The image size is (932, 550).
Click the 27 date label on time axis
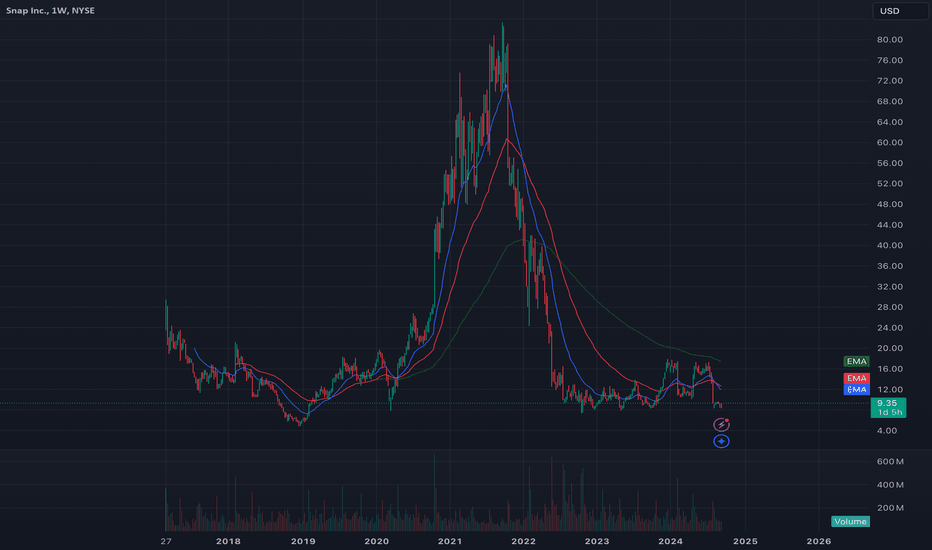(x=166, y=541)
